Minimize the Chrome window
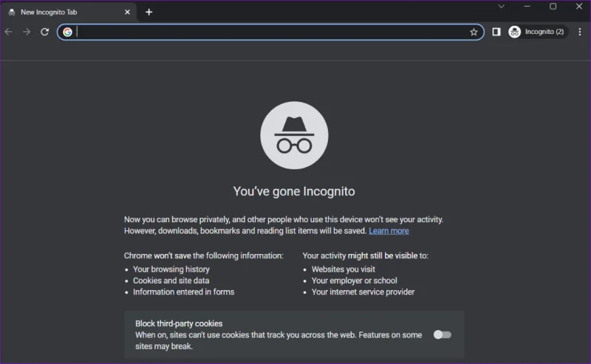 527,7
